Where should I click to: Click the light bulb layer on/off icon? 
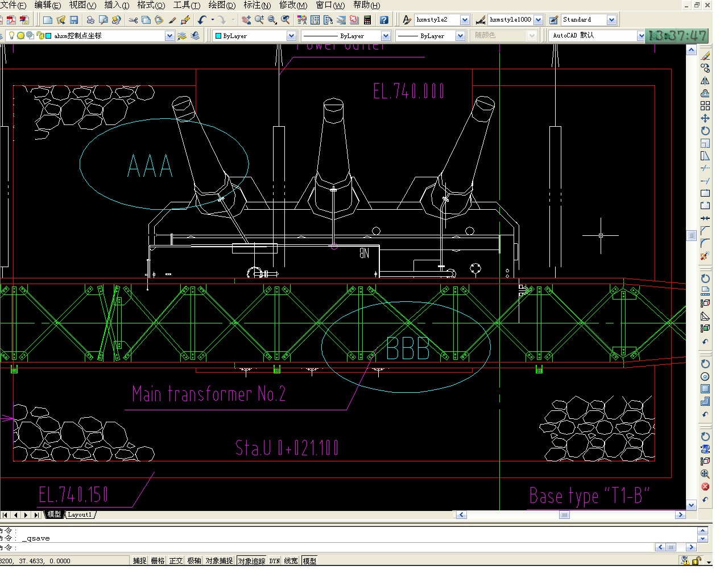(x=11, y=35)
